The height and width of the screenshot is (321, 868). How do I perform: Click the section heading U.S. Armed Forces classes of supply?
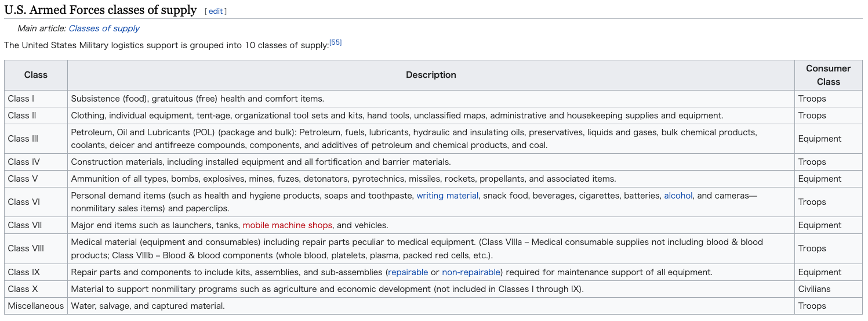click(100, 10)
